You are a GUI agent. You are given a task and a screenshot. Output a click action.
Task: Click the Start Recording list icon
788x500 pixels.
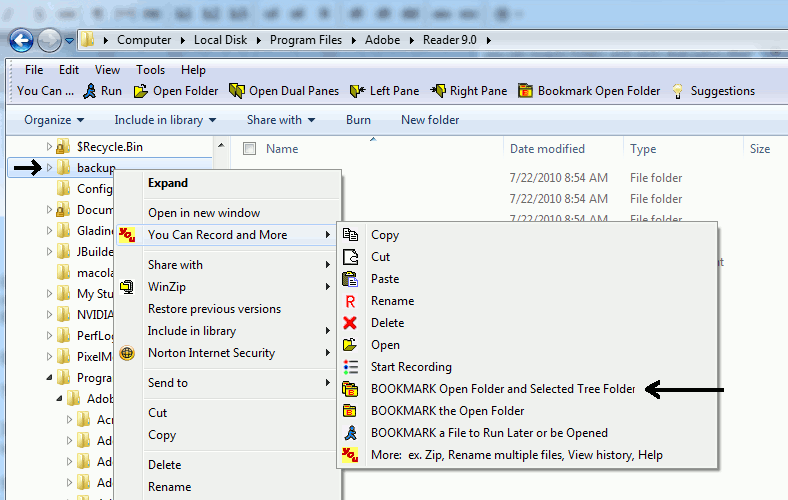350,367
